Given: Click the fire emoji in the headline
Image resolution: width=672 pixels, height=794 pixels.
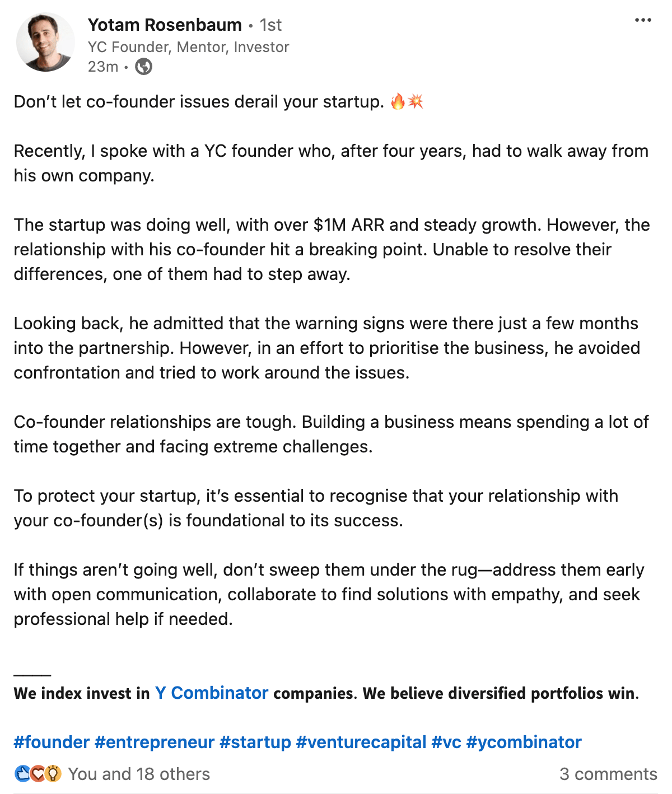Looking at the screenshot, I should tap(398, 101).
